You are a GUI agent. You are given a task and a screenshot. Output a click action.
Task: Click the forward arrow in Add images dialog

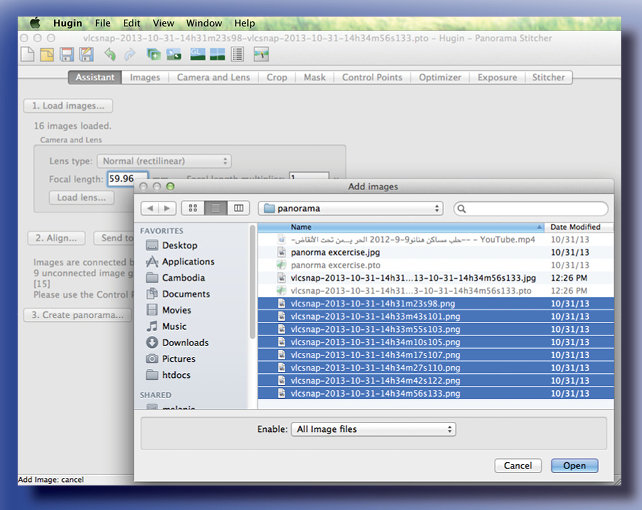coord(167,208)
